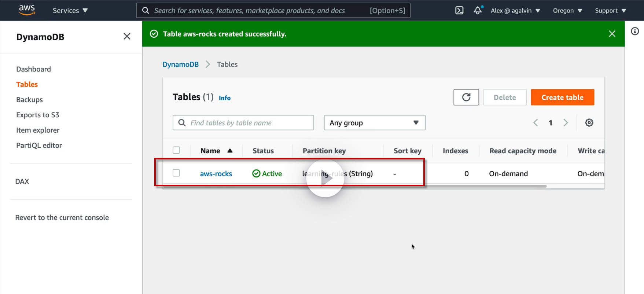Open the notifications bell
Viewport: 644px width, 294px height.
pyautogui.click(x=478, y=11)
